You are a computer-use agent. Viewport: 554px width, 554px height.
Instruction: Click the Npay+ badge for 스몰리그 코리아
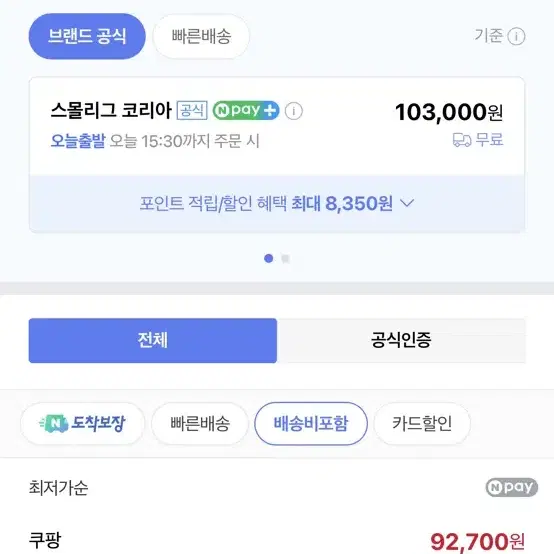pyautogui.click(x=246, y=111)
